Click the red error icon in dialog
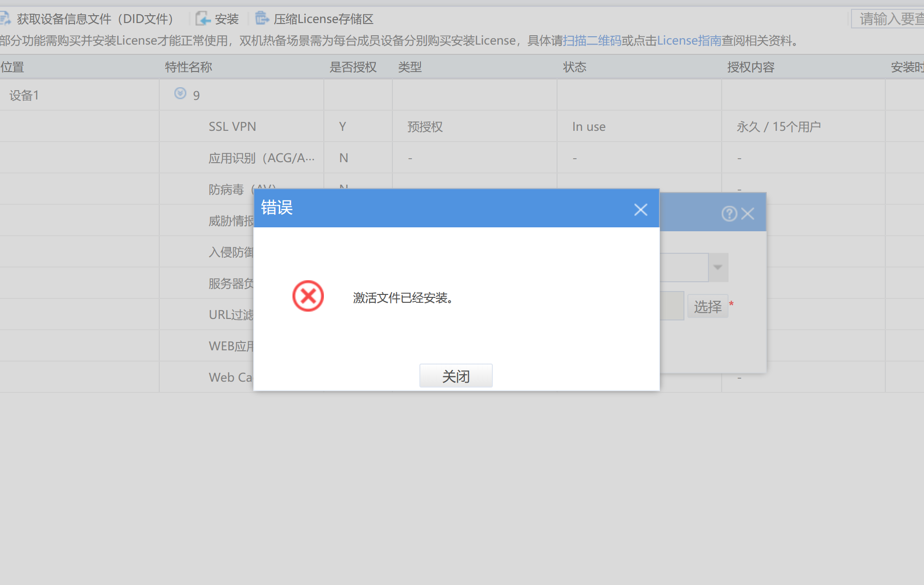 tap(308, 296)
